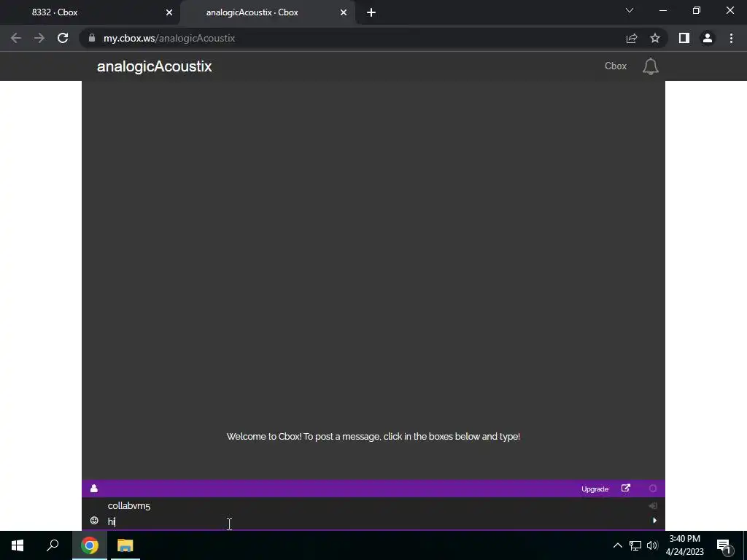The height and width of the screenshot is (560, 747).
Task: Click the Welcome to Cbox message text
Action: coord(373,437)
